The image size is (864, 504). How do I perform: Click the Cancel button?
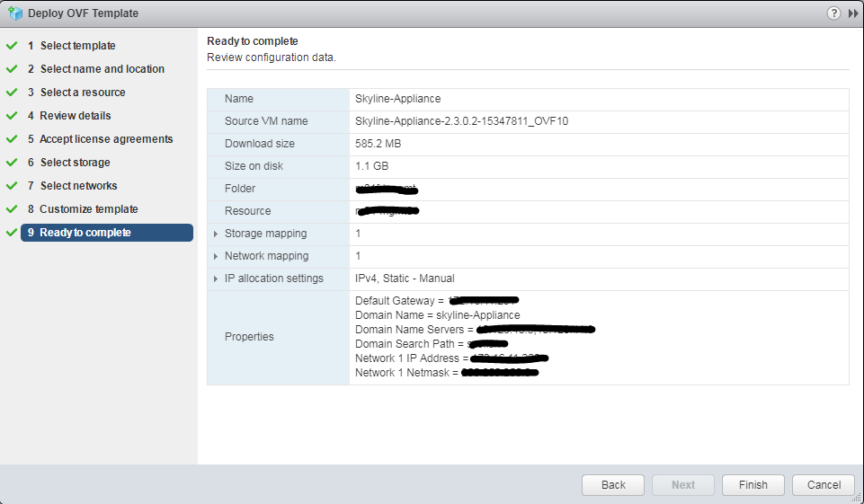click(x=824, y=485)
